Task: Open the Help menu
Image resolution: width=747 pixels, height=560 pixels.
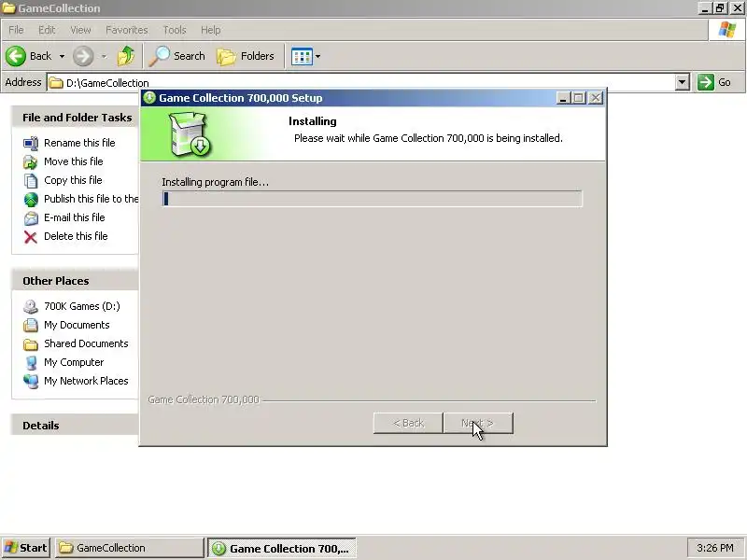Action: pos(210,30)
